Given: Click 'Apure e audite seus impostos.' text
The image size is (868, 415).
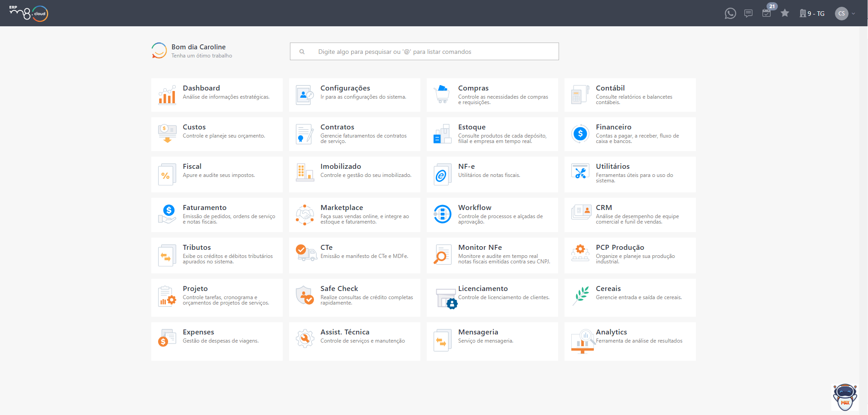Looking at the screenshot, I should click(219, 175).
